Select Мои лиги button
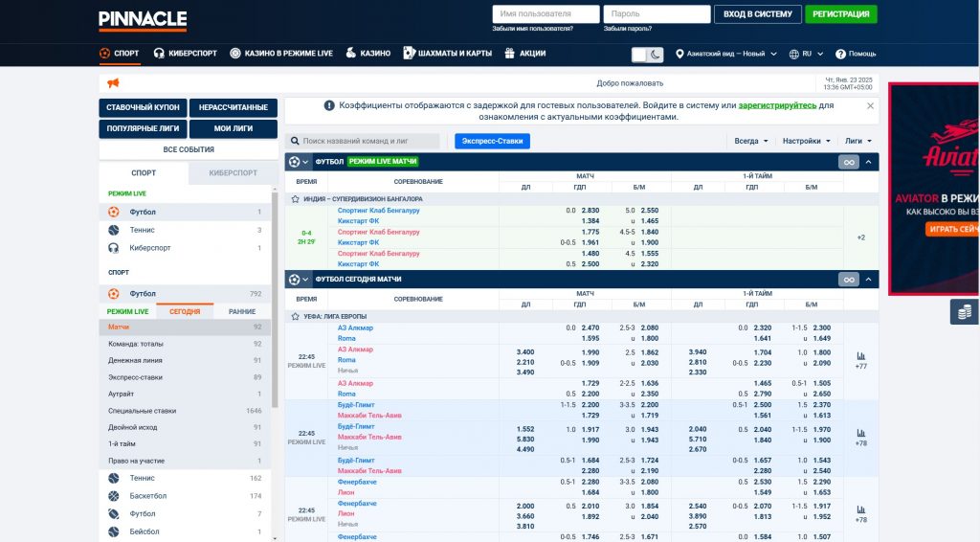The width and height of the screenshot is (980, 542). pos(234,128)
